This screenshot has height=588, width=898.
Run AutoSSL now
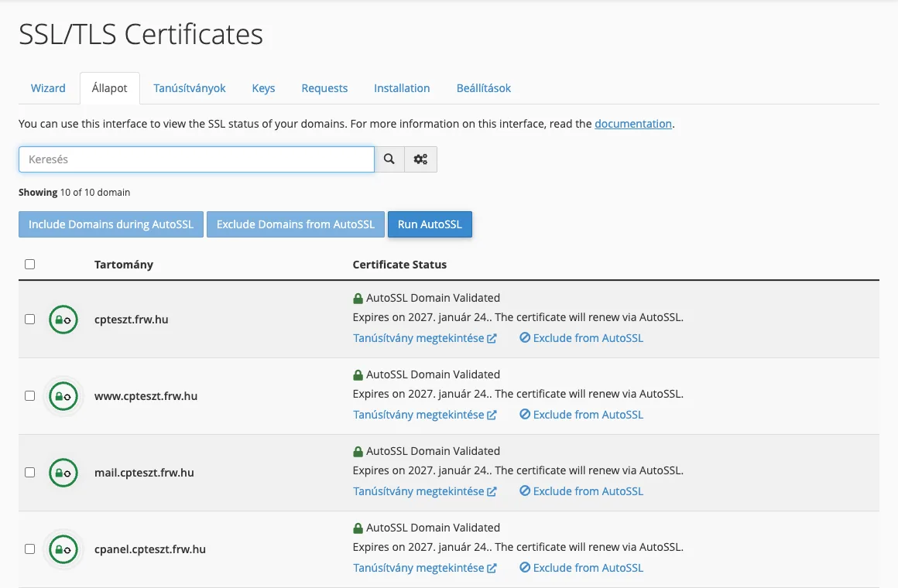[430, 224]
